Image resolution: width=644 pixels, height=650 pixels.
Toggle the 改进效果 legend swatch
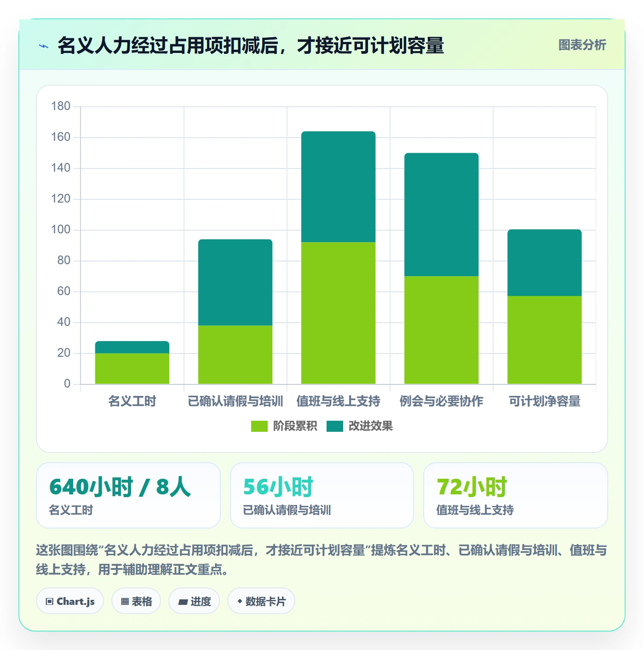pyautogui.click(x=335, y=426)
